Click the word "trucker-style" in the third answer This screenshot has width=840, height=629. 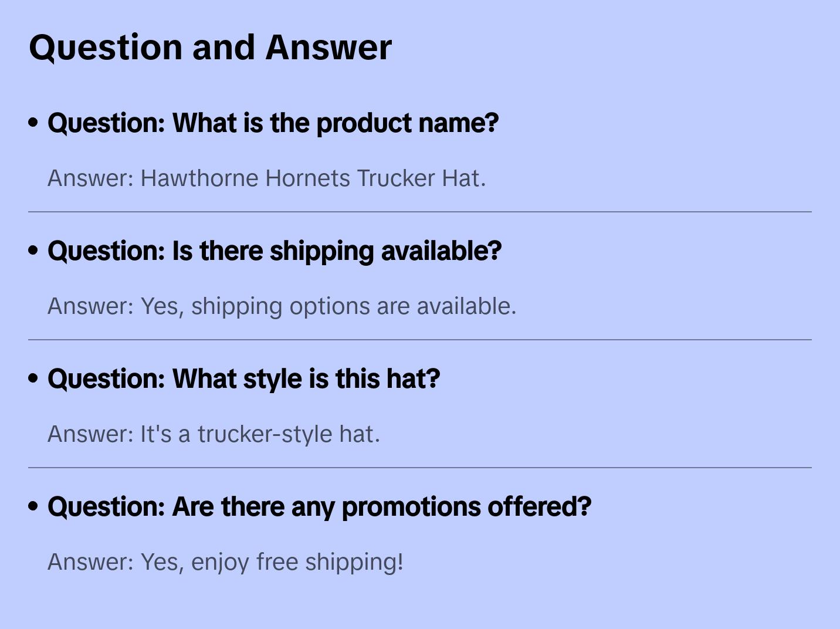coord(265,434)
